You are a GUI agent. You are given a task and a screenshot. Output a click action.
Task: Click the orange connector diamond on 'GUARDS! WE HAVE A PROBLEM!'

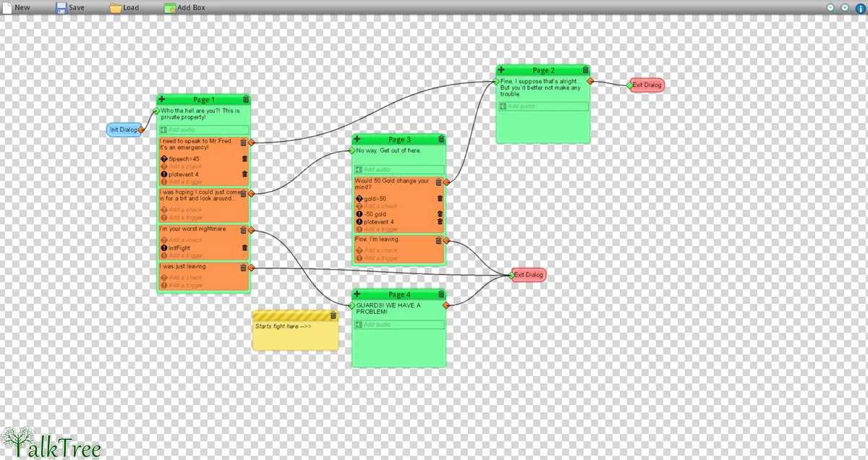tap(446, 304)
